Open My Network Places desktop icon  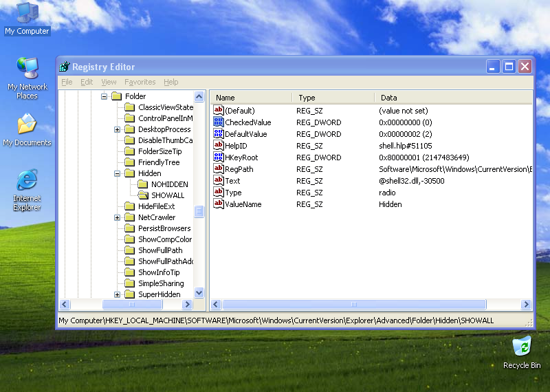(x=27, y=78)
